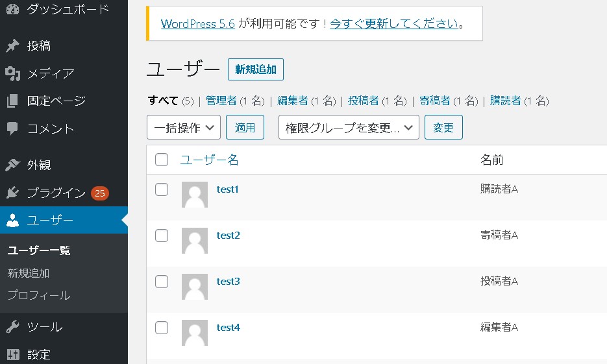Toggle the select-all checkbox in table header
The width and height of the screenshot is (607, 364).
pyautogui.click(x=162, y=160)
